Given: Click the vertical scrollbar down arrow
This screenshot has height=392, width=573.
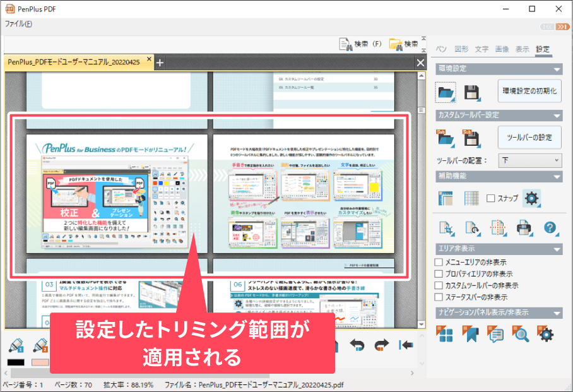Looking at the screenshot, I should [x=422, y=324].
